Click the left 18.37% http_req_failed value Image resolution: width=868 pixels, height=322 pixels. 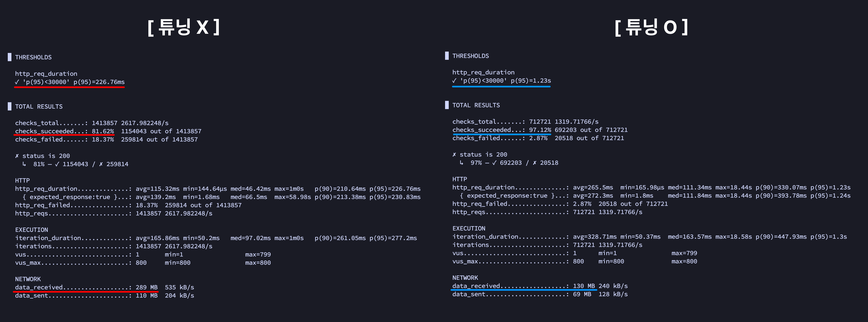[147, 205]
